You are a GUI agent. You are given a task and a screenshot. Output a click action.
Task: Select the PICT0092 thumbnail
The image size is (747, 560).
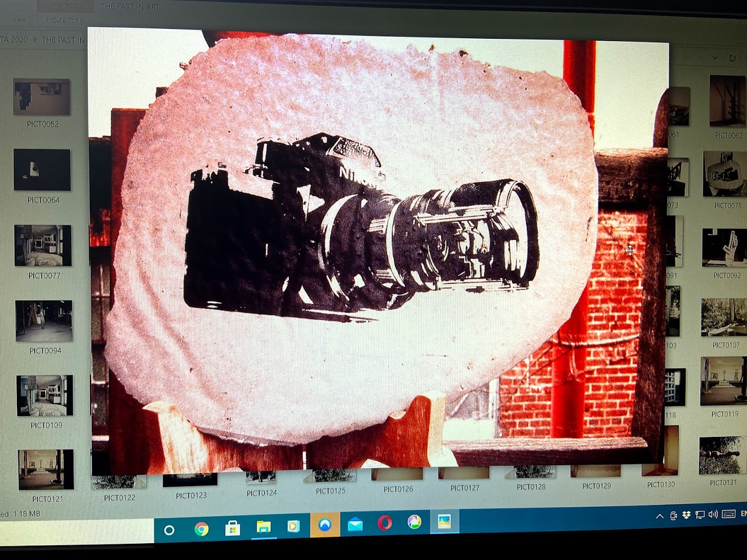724,247
